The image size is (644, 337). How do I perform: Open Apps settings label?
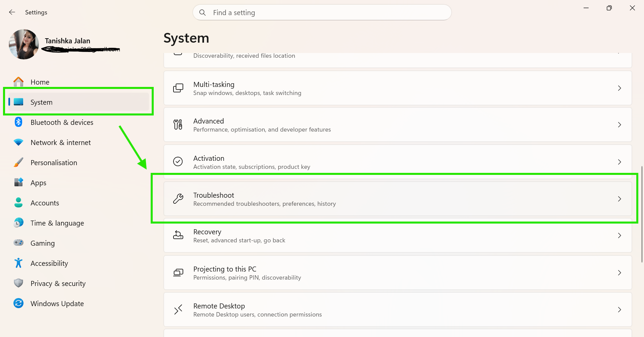click(38, 183)
